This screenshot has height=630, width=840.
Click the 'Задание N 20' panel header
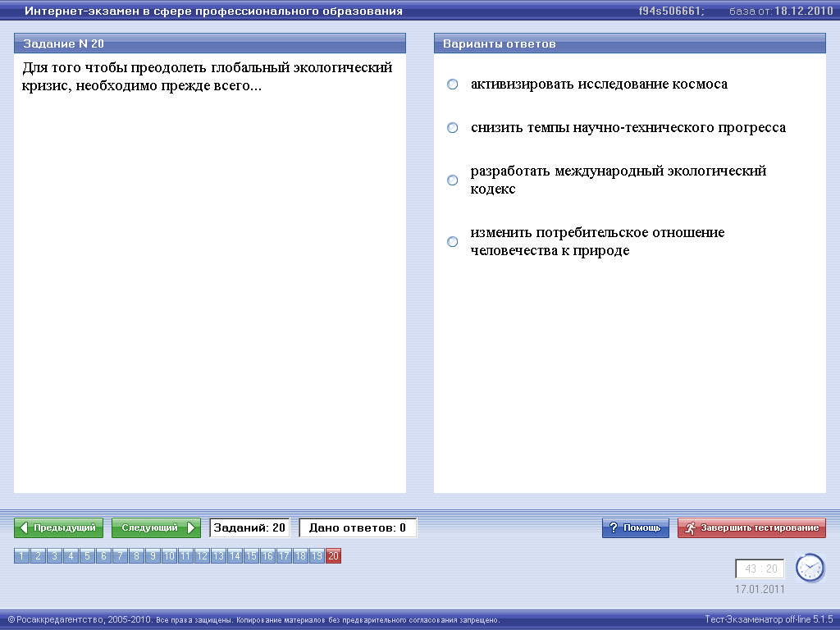pyautogui.click(x=210, y=43)
